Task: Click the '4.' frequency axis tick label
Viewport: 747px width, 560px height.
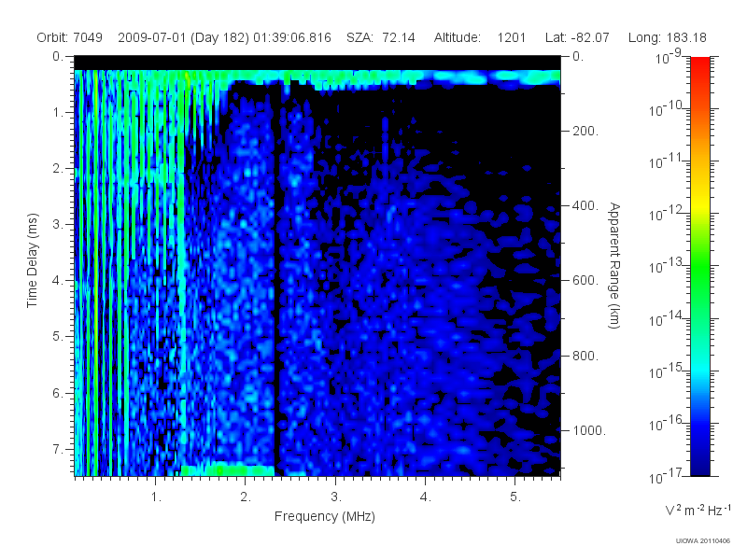Action: pyautogui.click(x=426, y=497)
